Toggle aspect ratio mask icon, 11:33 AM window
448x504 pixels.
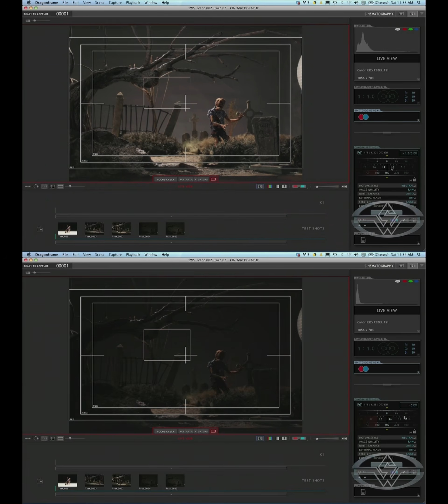[60, 186]
